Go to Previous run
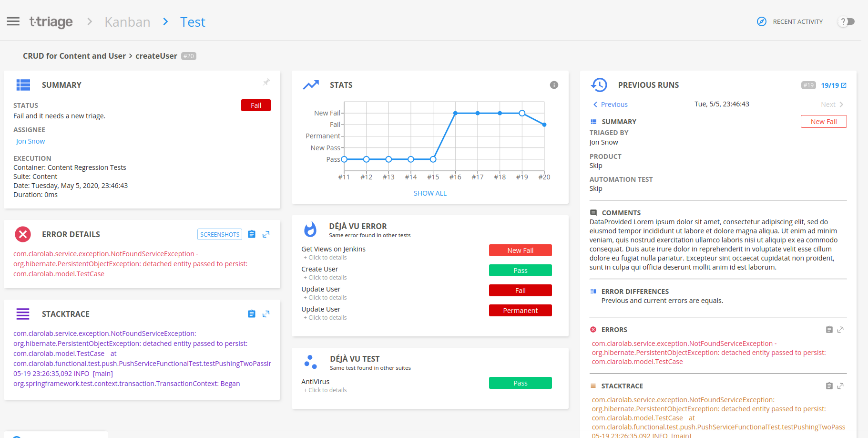This screenshot has width=868, height=438. pyautogui.click(x=610, y=104)
